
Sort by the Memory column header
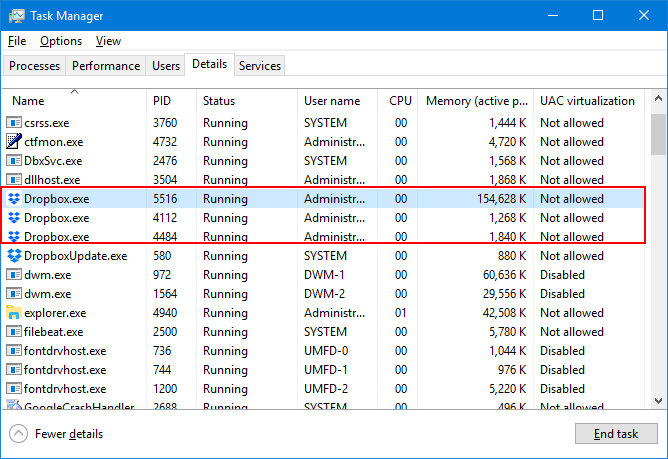475,101
